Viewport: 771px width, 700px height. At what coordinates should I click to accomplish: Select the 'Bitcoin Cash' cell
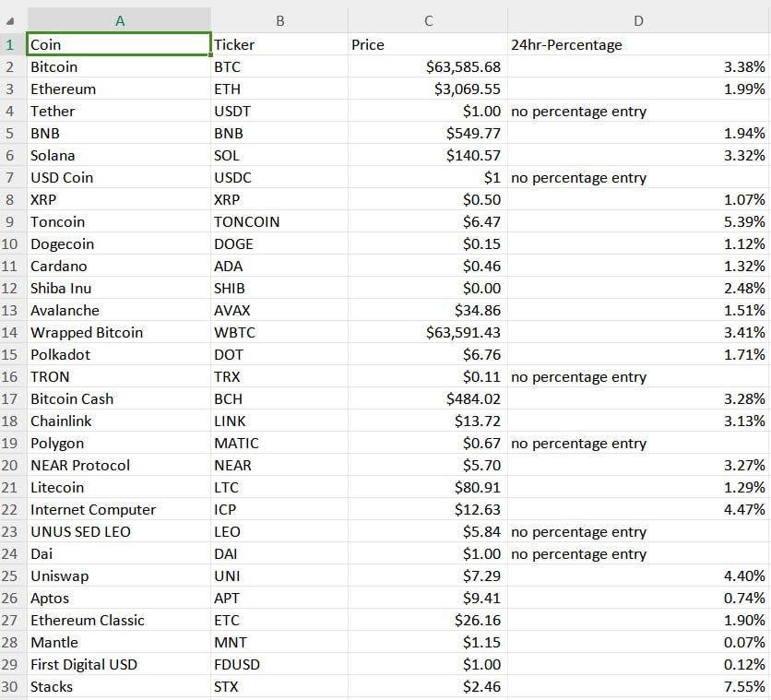(119, 398)
